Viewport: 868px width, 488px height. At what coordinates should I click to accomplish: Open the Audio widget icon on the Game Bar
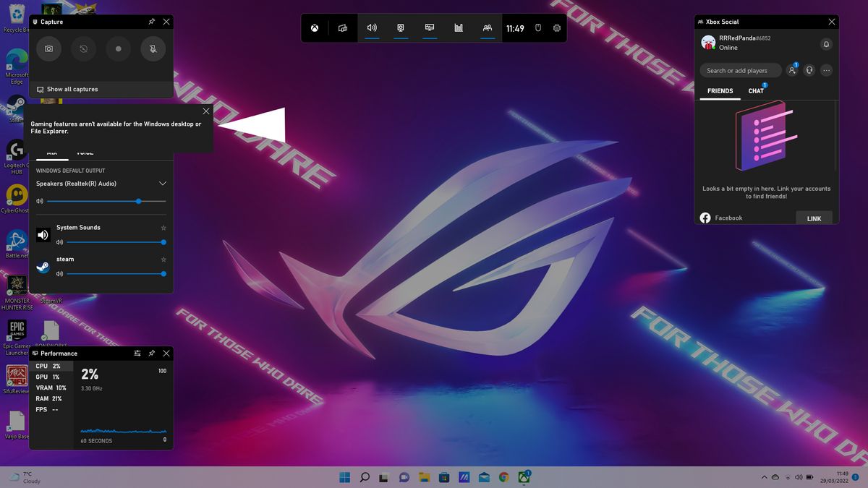[x=371, y=27]
